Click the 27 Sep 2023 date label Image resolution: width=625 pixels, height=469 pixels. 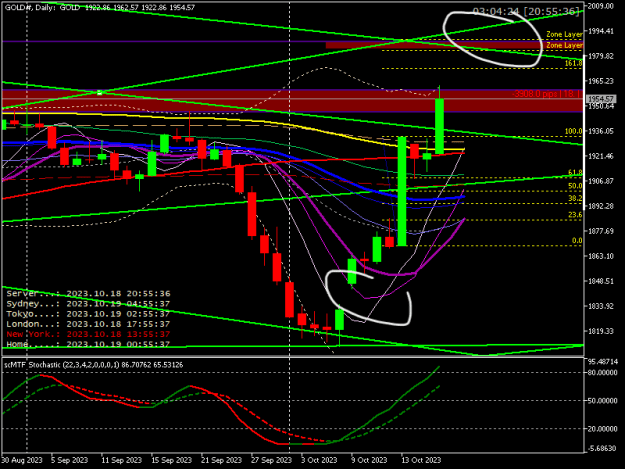(x=271, y=460)
